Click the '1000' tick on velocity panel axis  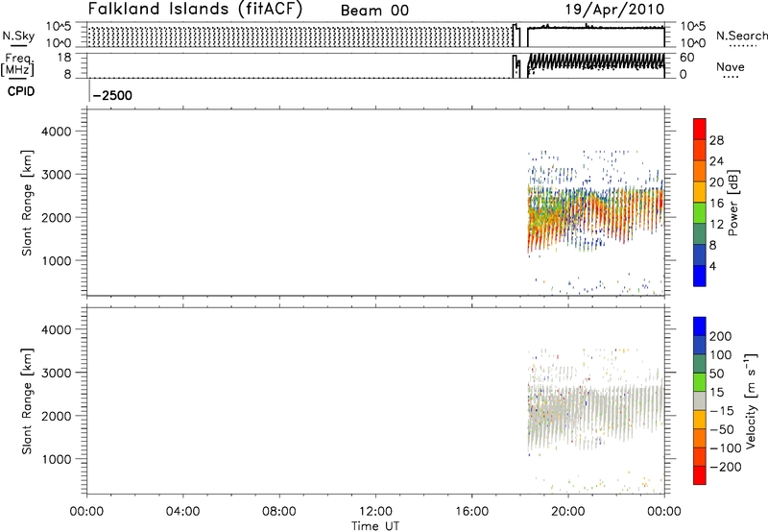[57, 459]
